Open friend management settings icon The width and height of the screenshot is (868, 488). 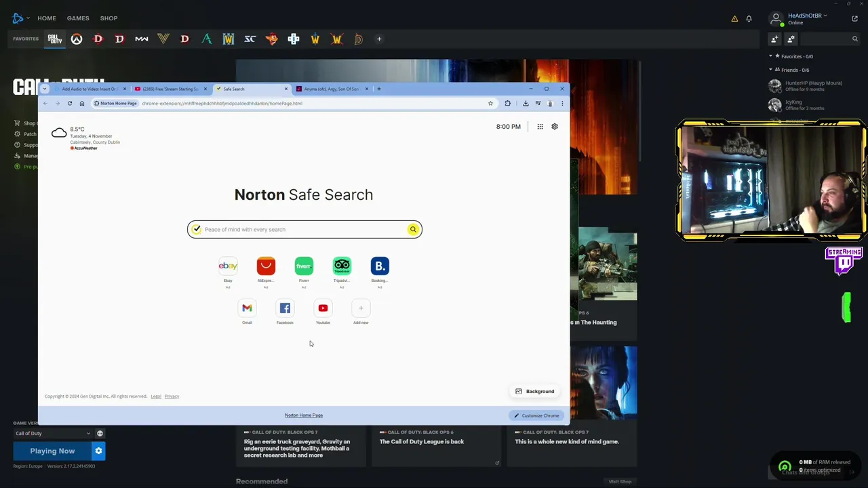point(791,39)
